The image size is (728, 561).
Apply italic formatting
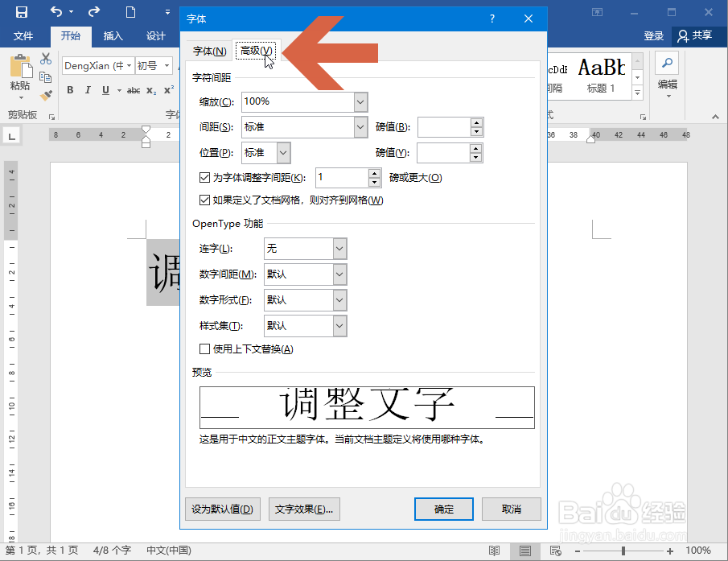(87, 90)
